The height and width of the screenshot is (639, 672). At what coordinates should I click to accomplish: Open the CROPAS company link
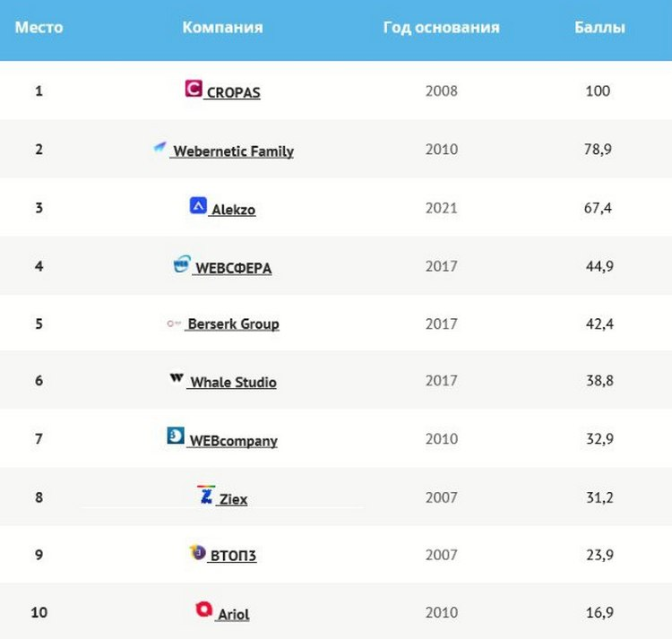tap(233, 92)
